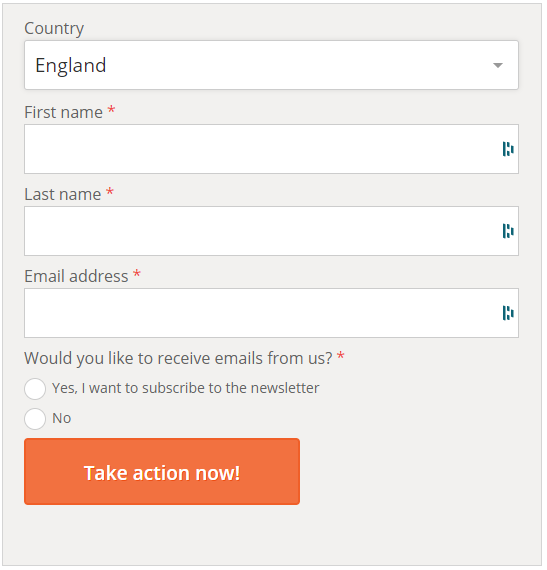Image resolution: width=547 pixels, height=570 pixels.
Task: Focus the Last name text field
Action: coord(271,231)
